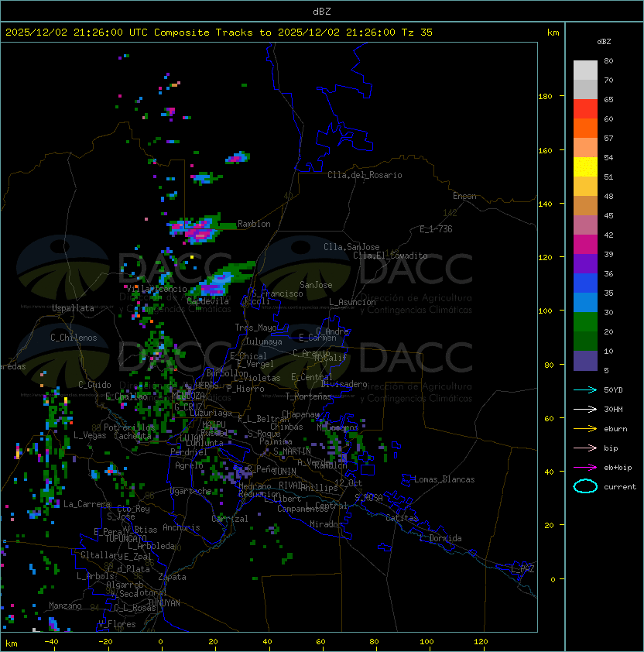644x652 pixels.
Task: Pick the light blue swatch in dBZ scale
Action: [x=585, y=302]
